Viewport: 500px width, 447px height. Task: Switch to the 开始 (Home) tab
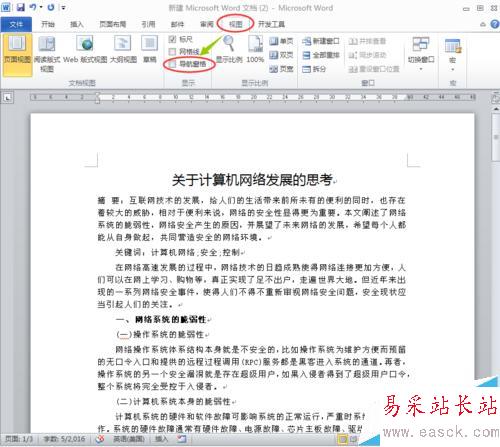[x=48, y=24]
